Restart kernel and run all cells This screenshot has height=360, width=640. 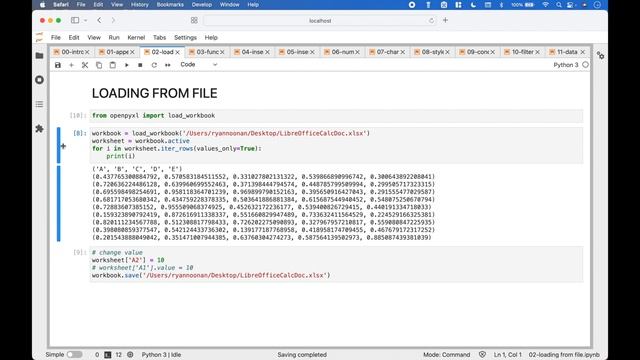tap(168, 65)
